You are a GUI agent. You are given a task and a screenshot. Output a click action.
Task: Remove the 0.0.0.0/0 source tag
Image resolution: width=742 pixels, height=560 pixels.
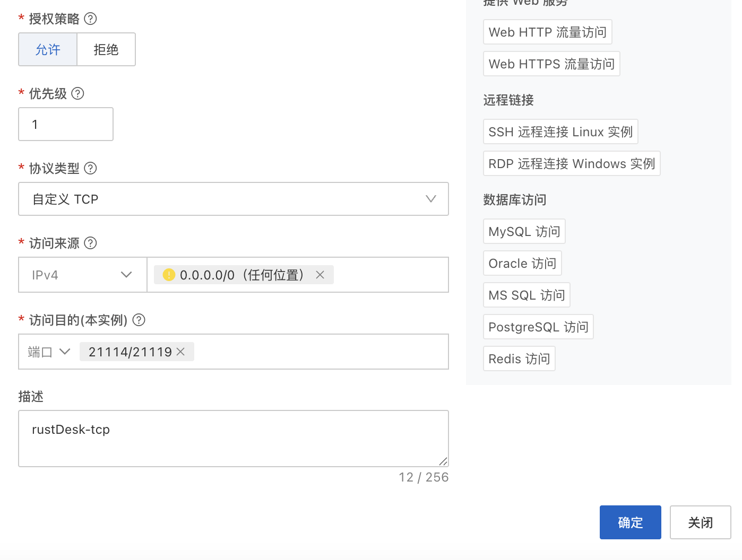[320, 275]
